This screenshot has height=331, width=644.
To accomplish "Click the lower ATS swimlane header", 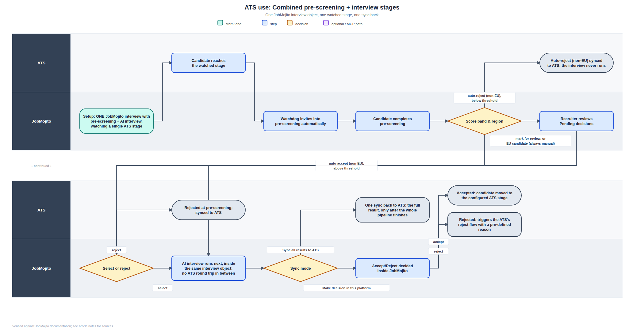I will (41, 210).
